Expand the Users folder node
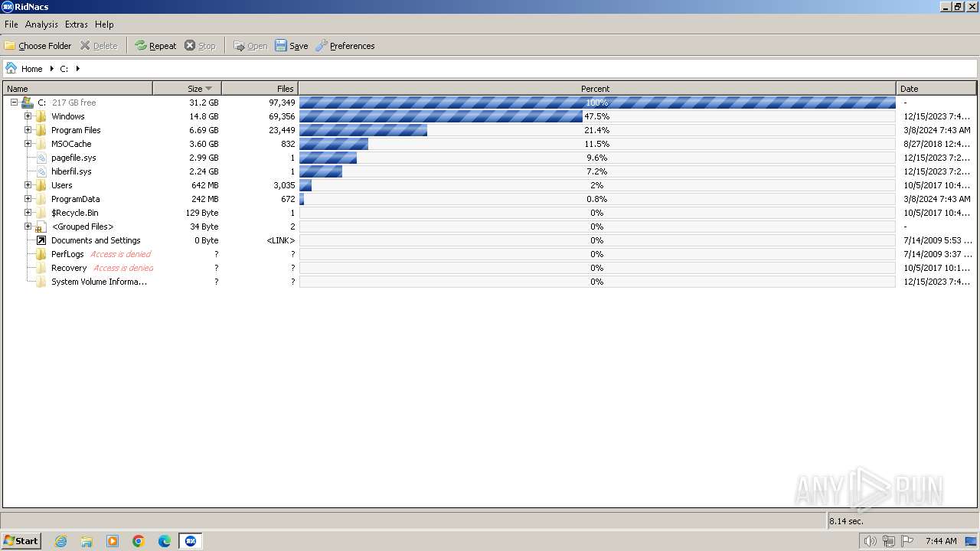980x551 pixels. coord(28,185)
